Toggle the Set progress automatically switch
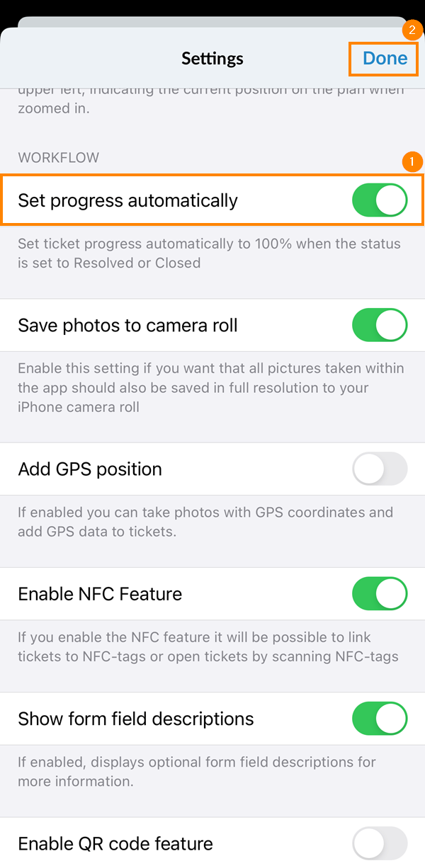 coord(380,200)
